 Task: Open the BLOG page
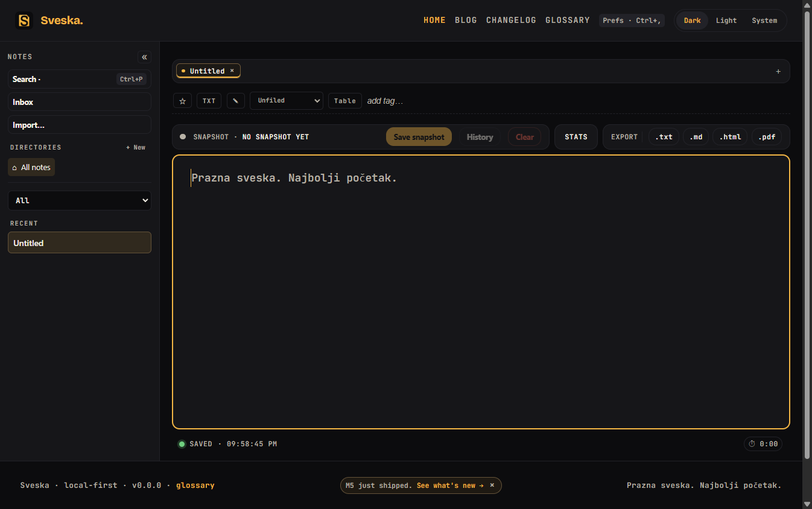[466, 21]
